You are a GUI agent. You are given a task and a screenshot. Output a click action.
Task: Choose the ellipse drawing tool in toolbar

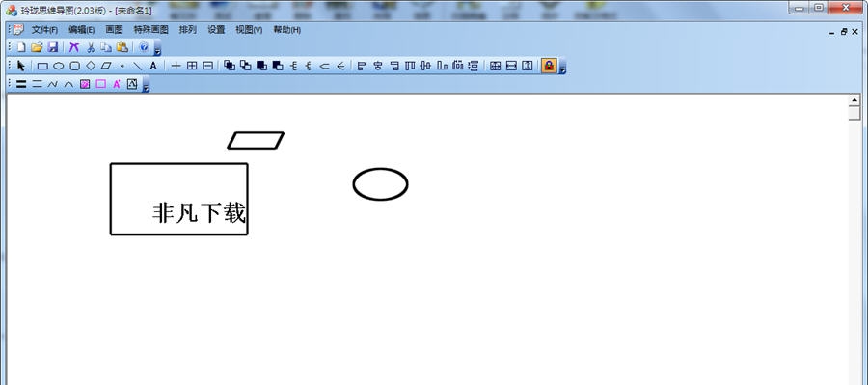[58, 66]
